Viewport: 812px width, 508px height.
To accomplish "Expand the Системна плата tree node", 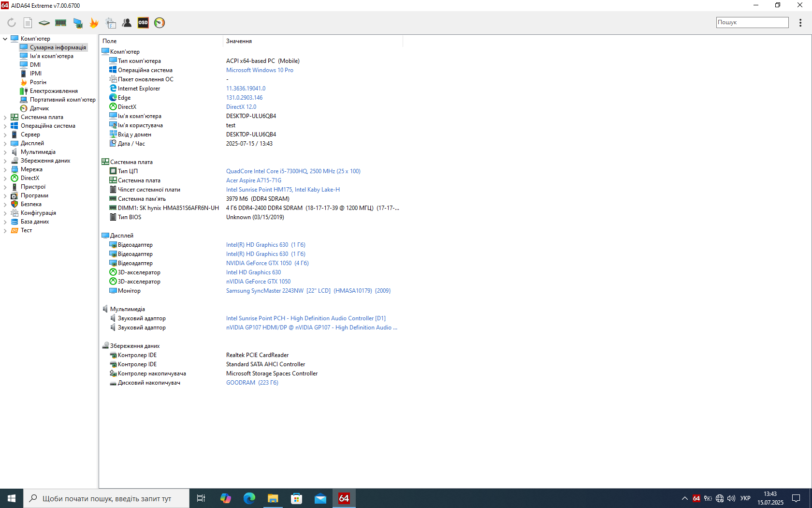I will click(x=5, y=117).
